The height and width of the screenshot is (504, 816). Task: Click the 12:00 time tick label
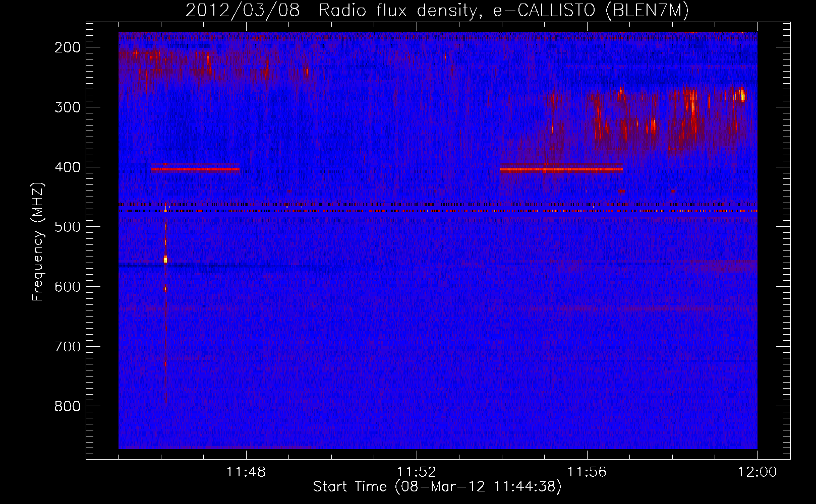pyautogui.click(x=757, y=472)
